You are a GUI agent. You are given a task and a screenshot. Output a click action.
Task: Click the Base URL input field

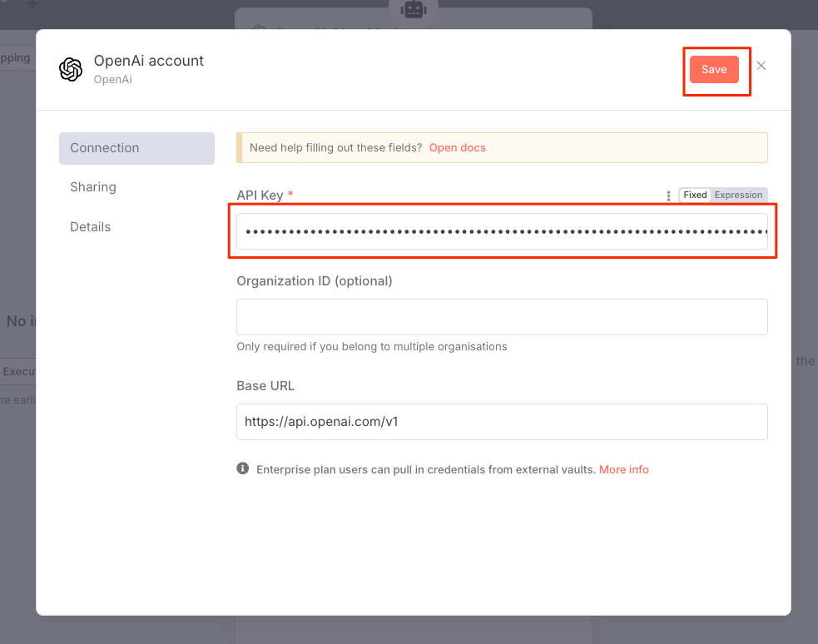click(x=502, y=422)
